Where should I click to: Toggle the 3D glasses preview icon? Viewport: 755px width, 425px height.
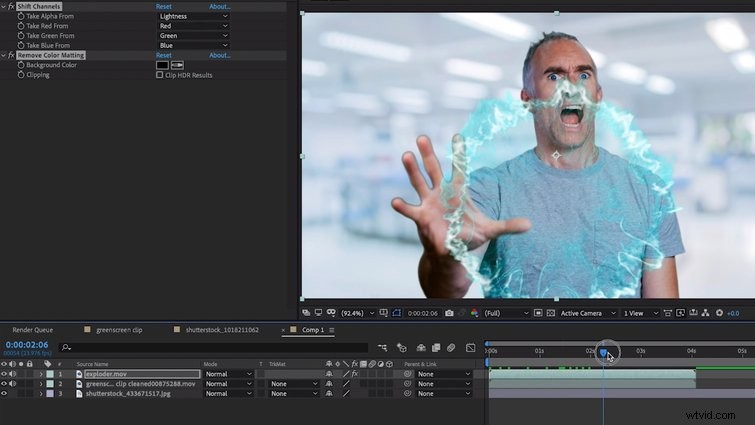(331, 313)
